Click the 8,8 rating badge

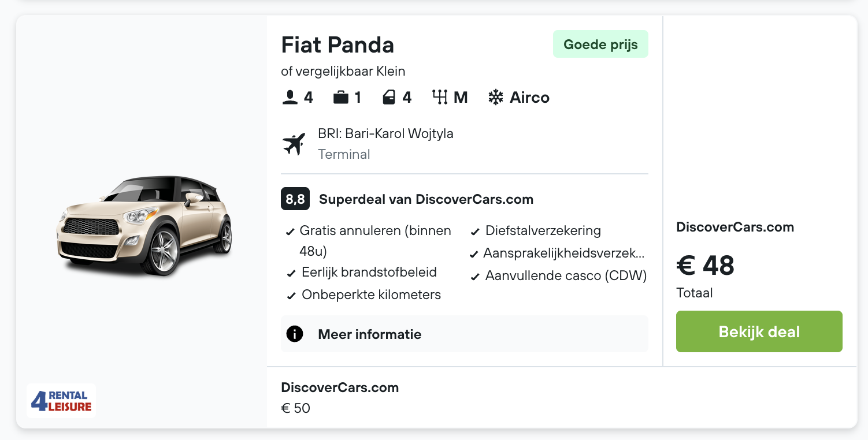point(295,199)
